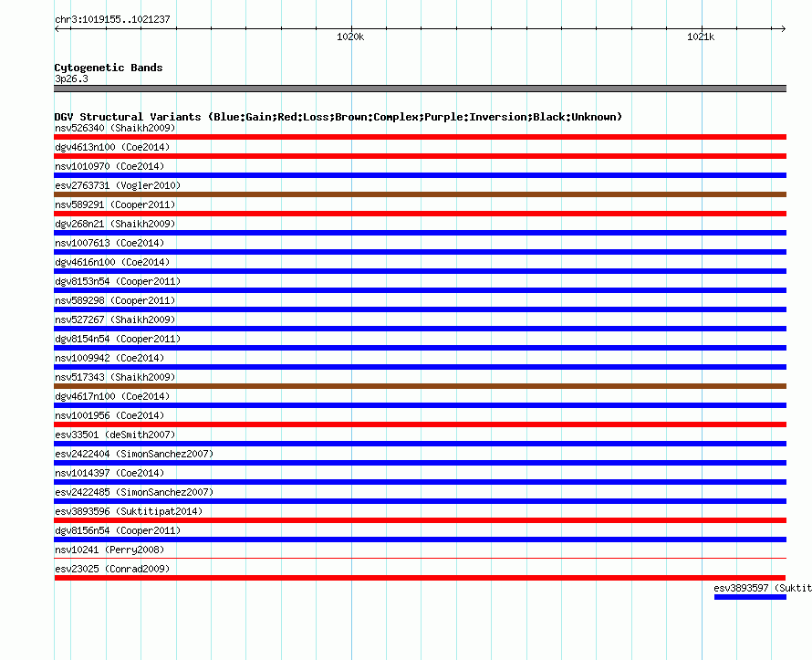Select the dgv4616n100 (Coe2014) label
The height and width of the screenshot is (660, 812).
coord(112,262)
